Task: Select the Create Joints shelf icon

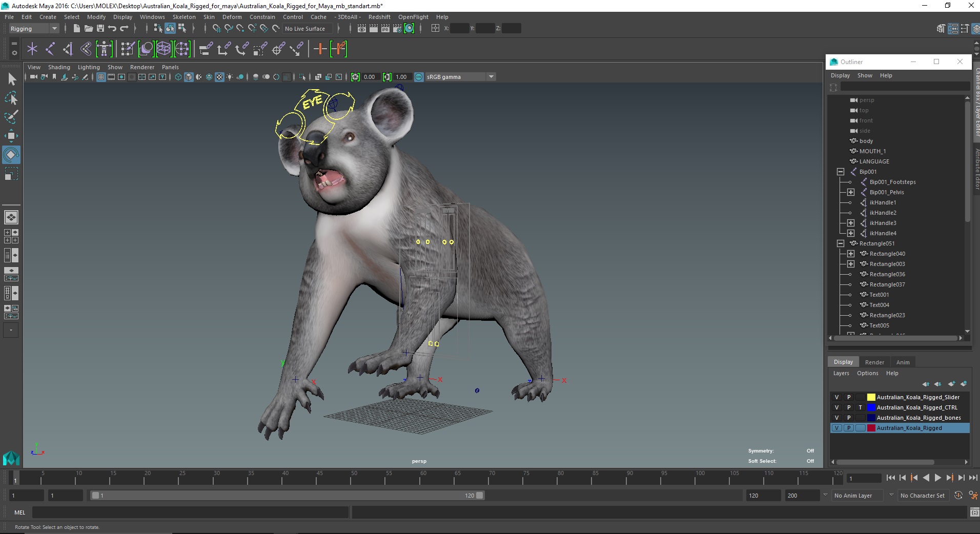Action: (x=50, y=49)
